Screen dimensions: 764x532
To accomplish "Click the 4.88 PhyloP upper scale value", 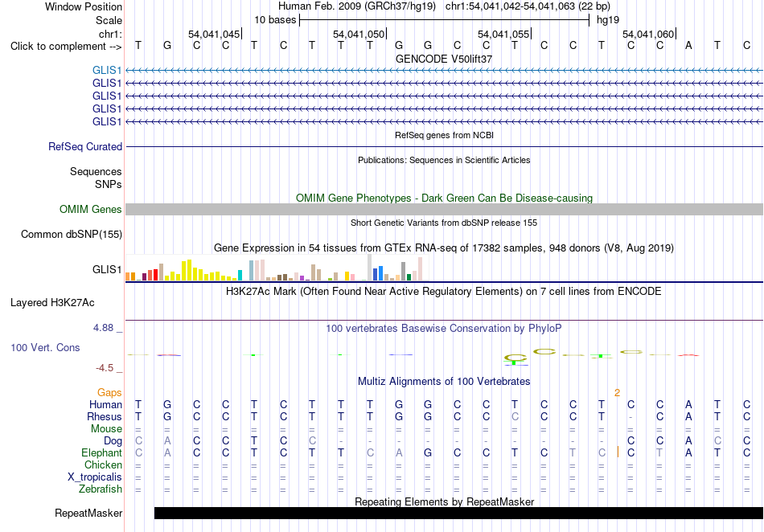I will click(103, 328).
